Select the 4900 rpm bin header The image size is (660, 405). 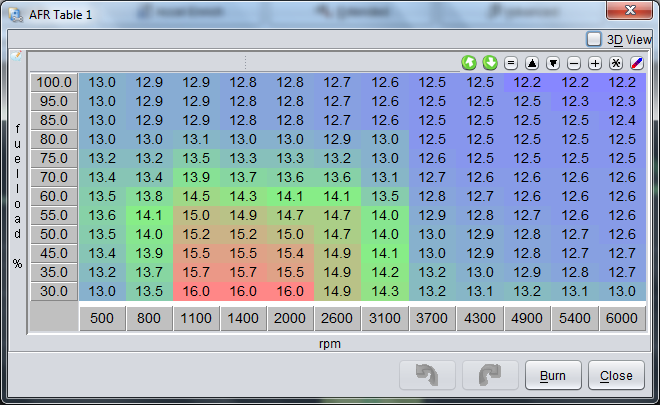click(x=527, y=318)
